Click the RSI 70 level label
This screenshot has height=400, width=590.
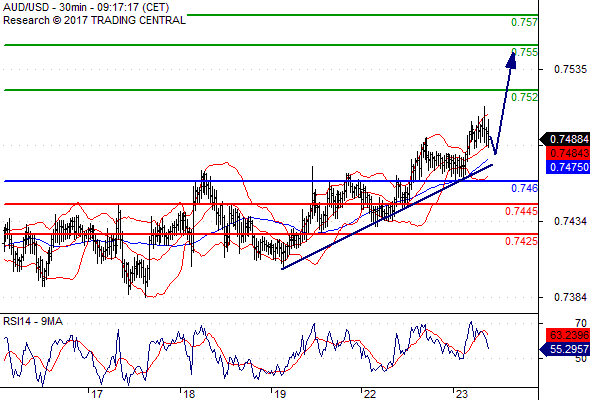click(x=581, y=323)
